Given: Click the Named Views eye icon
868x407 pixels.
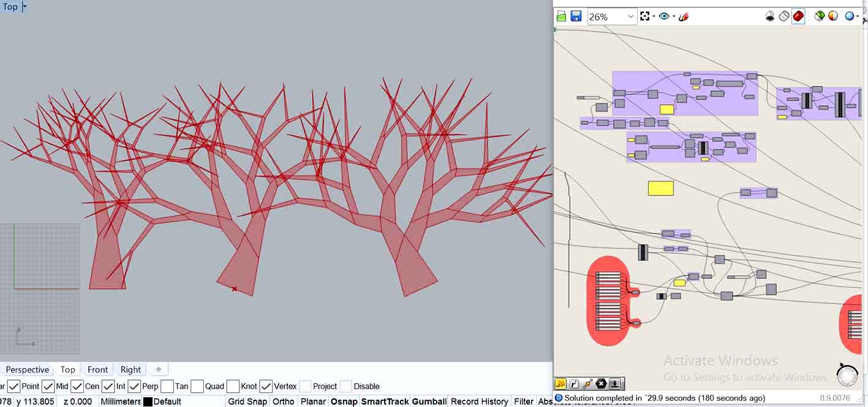Looking at the screenshot, I should click(x=664, y=17).
